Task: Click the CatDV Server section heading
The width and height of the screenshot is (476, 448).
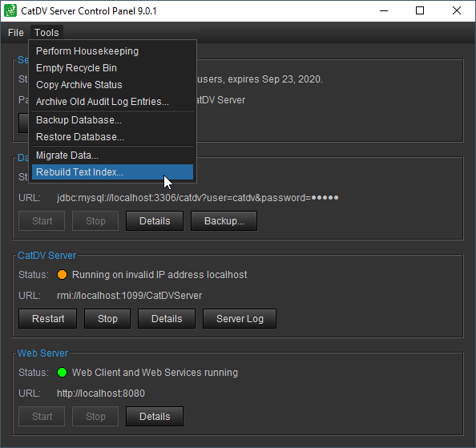Action: [46, 256]
